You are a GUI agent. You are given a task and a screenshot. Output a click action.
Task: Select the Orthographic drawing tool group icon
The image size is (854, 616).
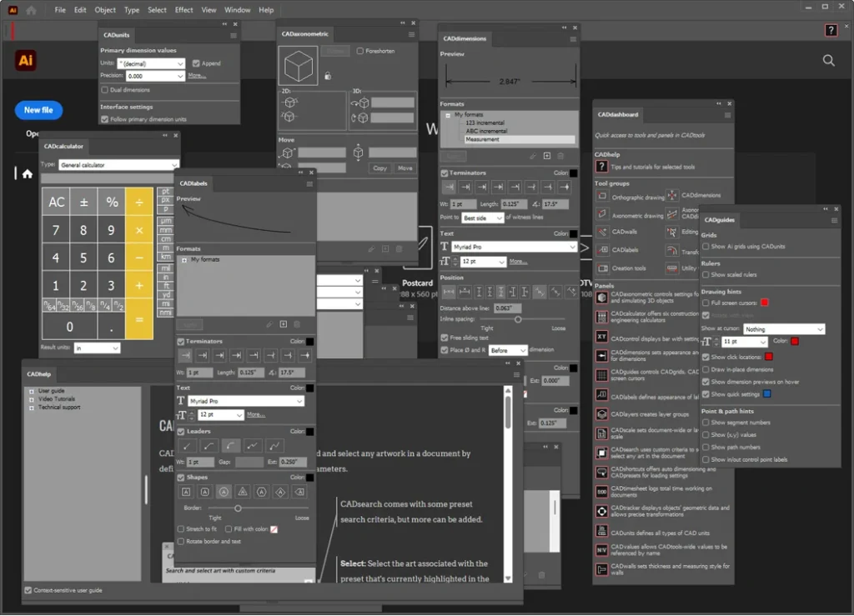[601, 198]
